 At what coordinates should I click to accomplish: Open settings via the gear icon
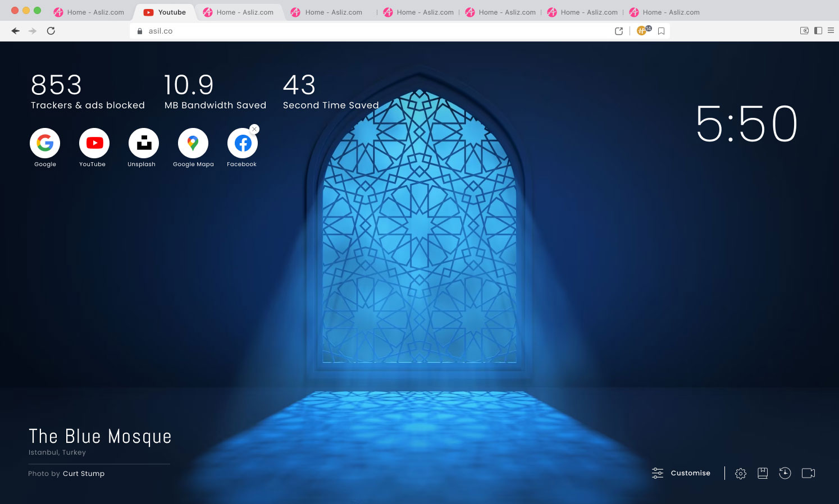pyautogui.click(x=741, y=473)
